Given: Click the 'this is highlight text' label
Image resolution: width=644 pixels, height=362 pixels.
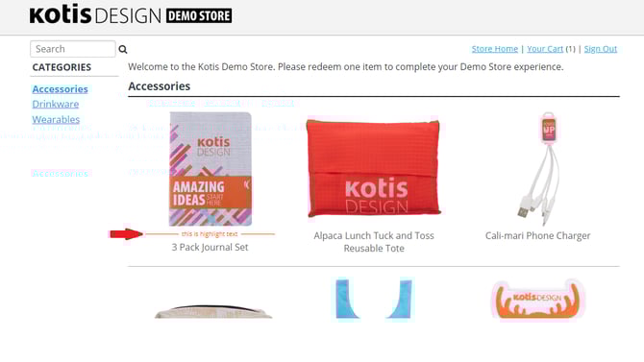Looking at the screenshot, I should (210, 234).
